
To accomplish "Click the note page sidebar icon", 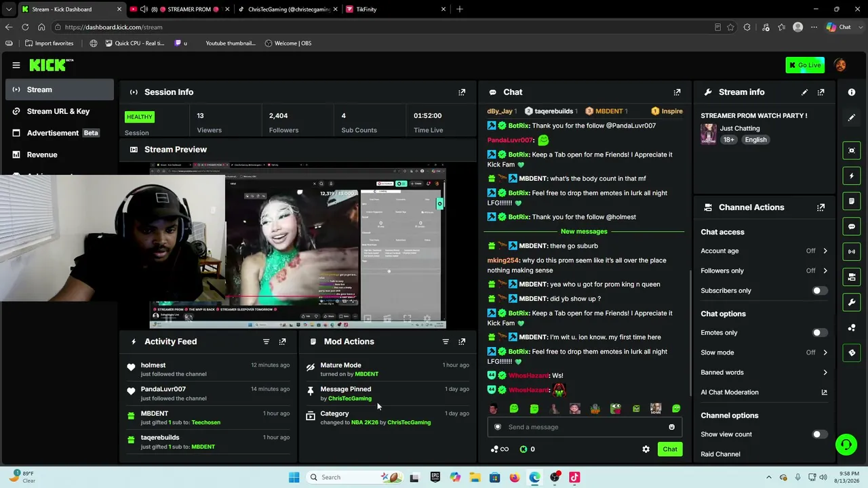I will (852, 201).
